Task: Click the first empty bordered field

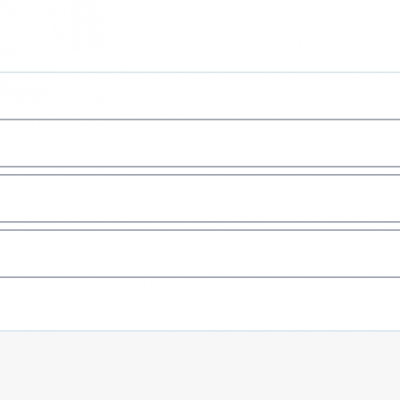Action: pyautogui.click(x=200, y=143)
